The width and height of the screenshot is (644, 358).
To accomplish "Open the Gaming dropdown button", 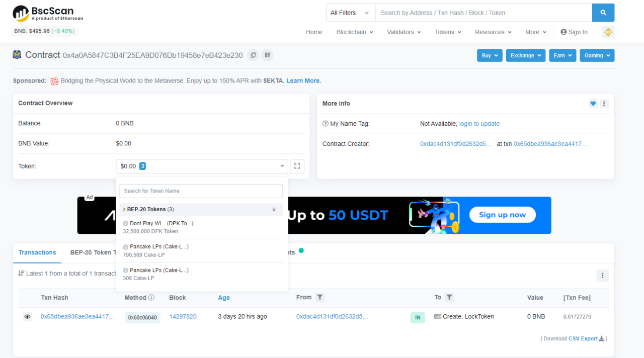I will pyautogui.click(x=597, y=55).
